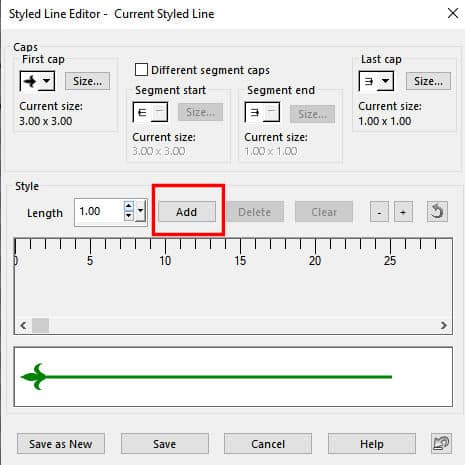
Task: Increase Length with the up spinner
Action: (x=129, y=206)
